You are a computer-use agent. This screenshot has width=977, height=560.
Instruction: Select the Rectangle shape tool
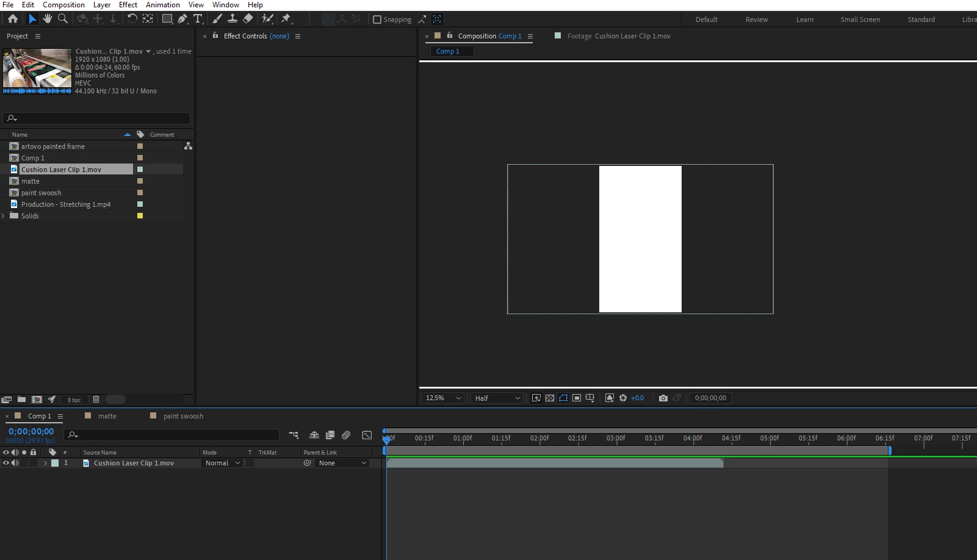(x=167, y=19)
